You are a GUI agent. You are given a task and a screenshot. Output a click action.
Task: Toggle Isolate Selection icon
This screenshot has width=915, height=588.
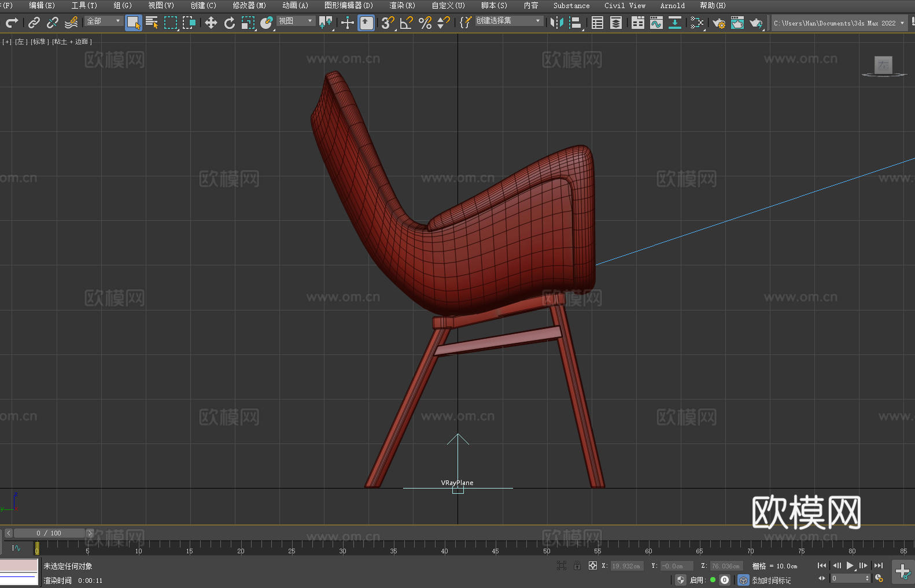(x=562, y=565)
